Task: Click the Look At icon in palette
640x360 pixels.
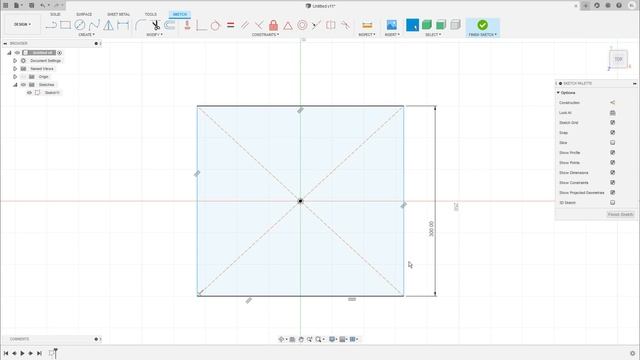Action: [x=612, y=113]
